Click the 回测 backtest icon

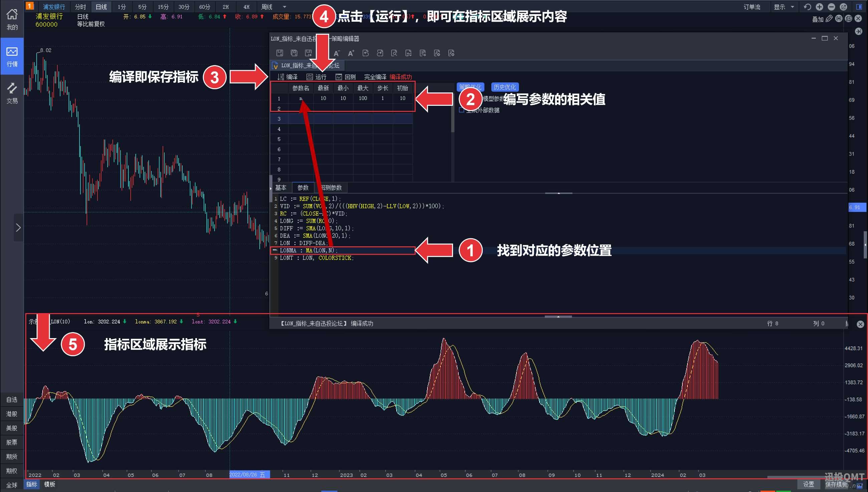pyautogui.click(x=339, y=77)
